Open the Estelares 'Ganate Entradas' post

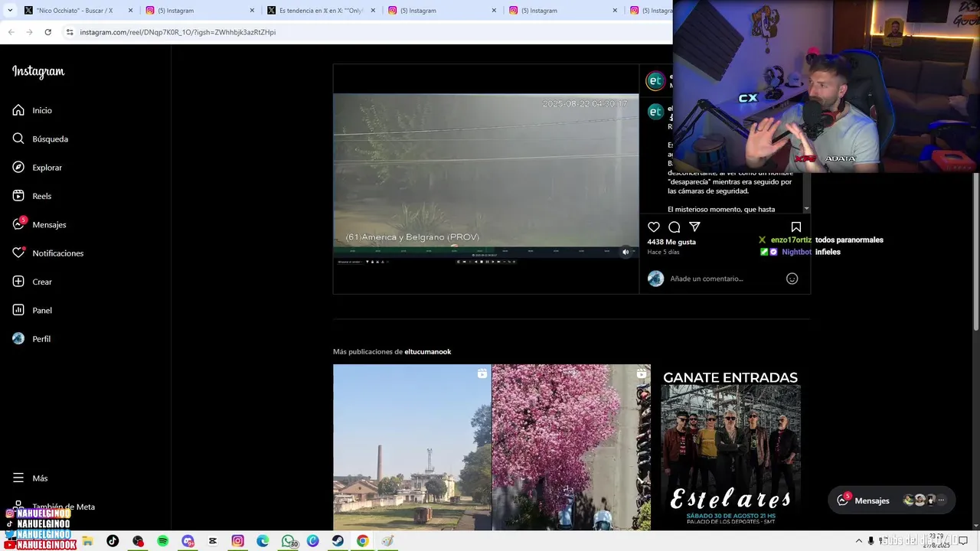click(730, 448)
